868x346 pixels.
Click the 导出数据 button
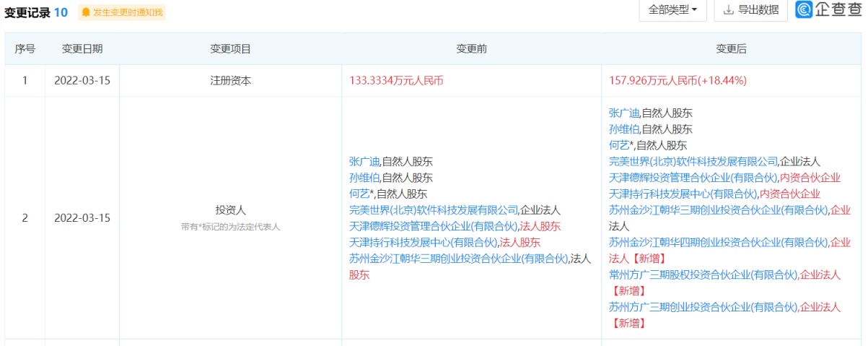coord(750,10)
